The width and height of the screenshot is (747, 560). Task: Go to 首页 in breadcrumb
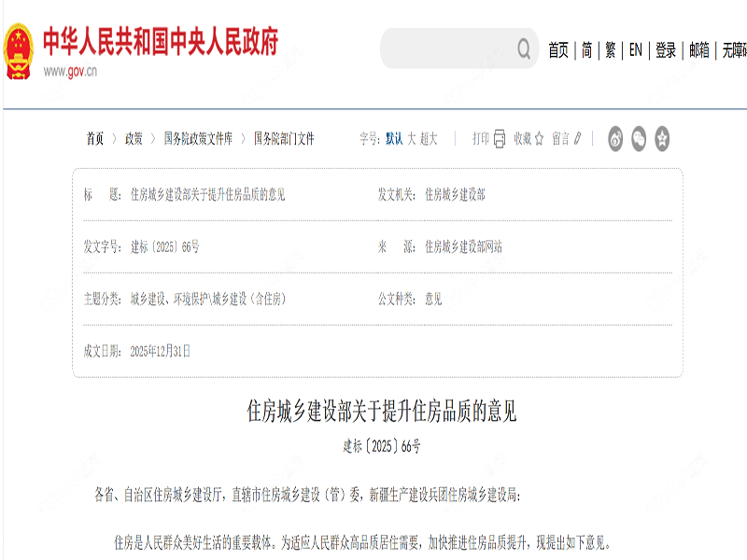click(95, 138)
